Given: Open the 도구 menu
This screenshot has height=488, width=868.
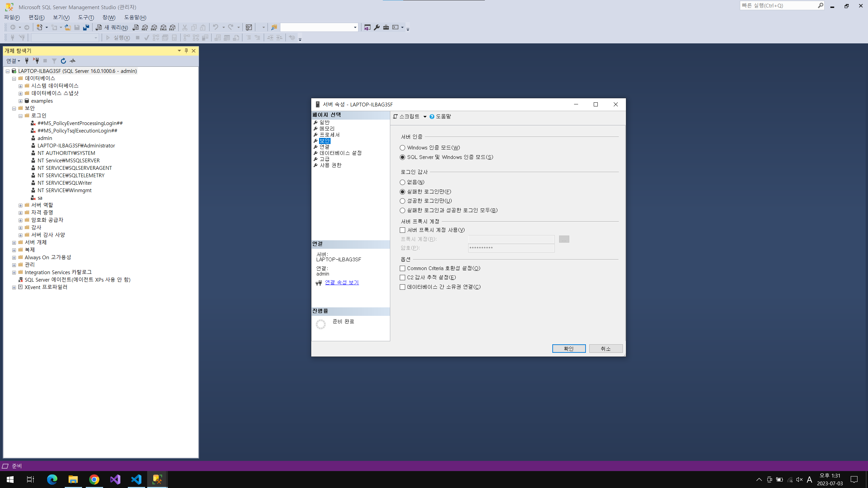Looking at the screenshot, I should click(85, 17).
